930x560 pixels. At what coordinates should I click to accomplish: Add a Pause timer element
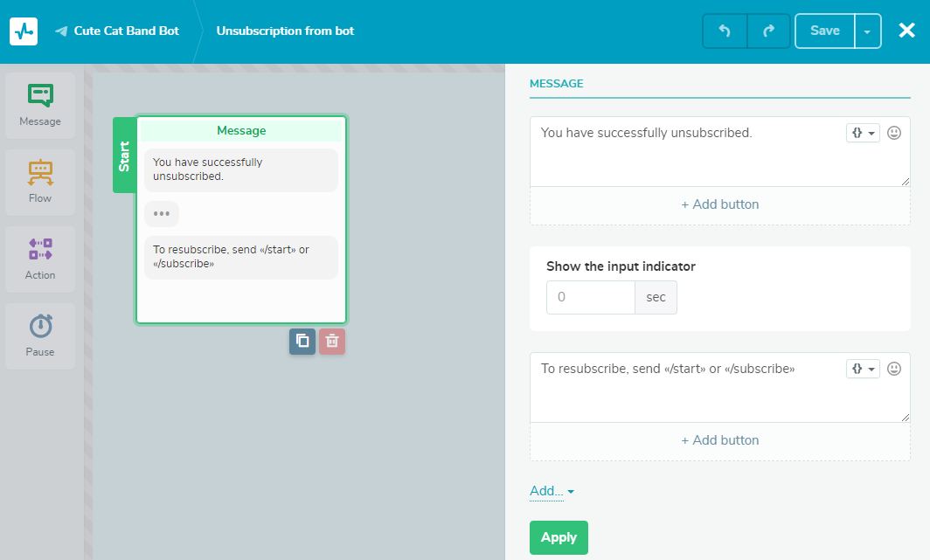[x=40, y=336]
